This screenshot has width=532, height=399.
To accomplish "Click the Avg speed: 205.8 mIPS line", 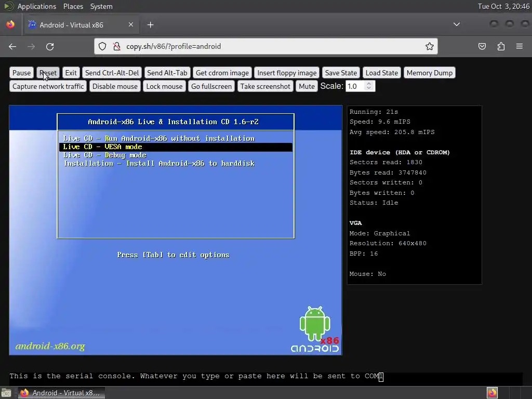I will [392, 132].
